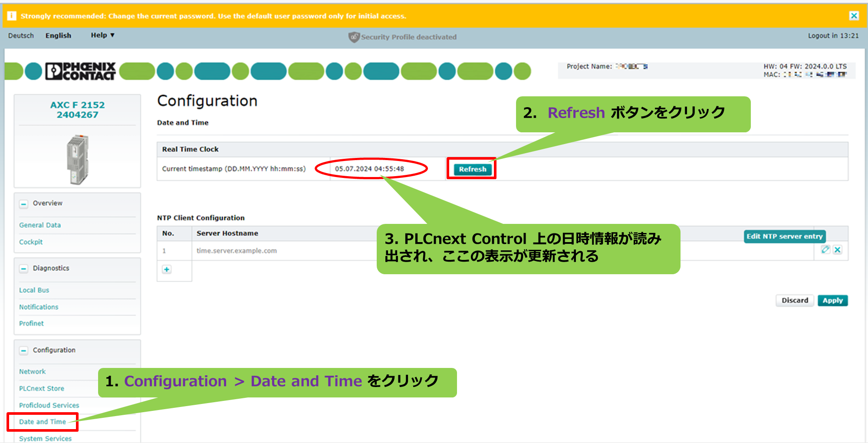The image size is (868, 443).
Task: Select the time.server.example.com hostname cell
Action: [237, 251]
